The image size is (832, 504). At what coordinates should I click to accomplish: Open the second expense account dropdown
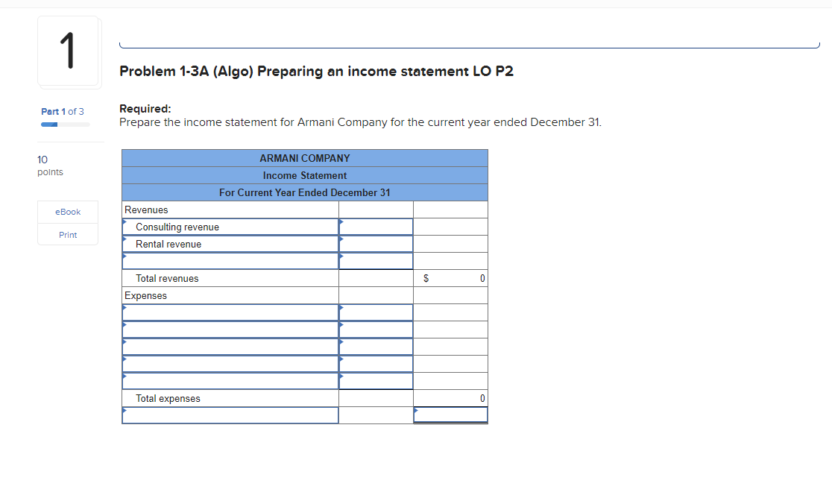coord(229,329)
